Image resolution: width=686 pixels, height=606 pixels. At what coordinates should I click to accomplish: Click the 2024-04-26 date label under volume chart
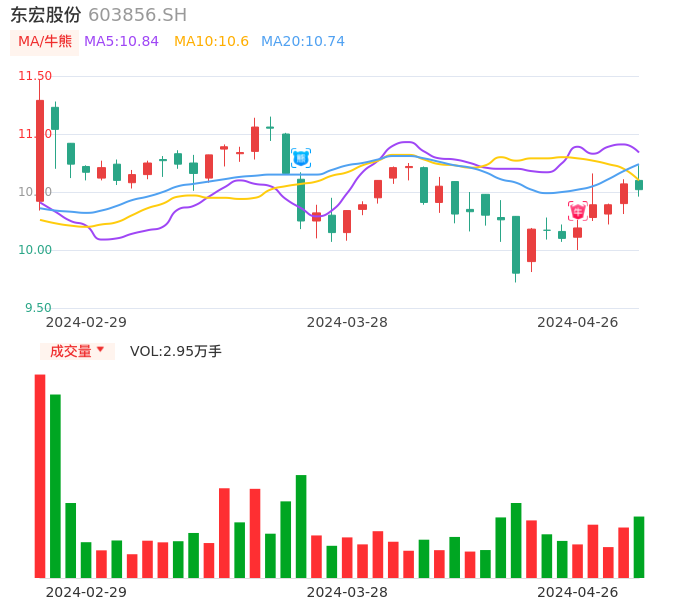pyautogui.click(x=578, y=592)
